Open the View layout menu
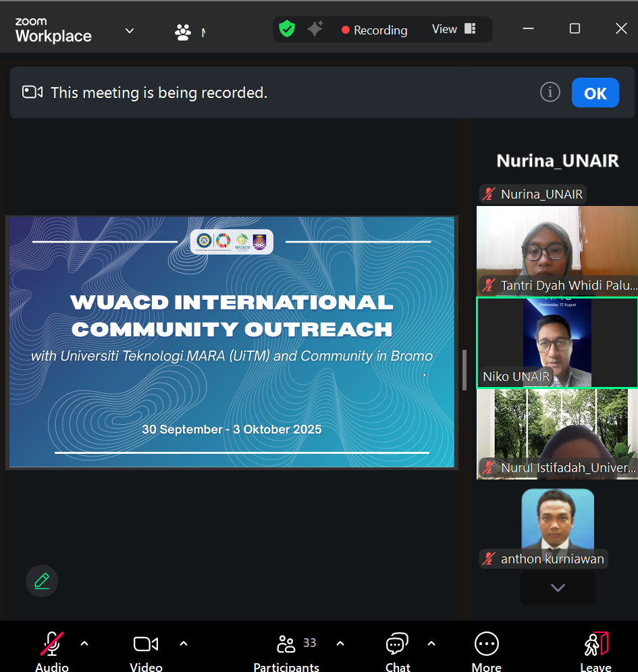Image resolution: width=638 pixels, height=672 pixels. click(x=454, y=29)
